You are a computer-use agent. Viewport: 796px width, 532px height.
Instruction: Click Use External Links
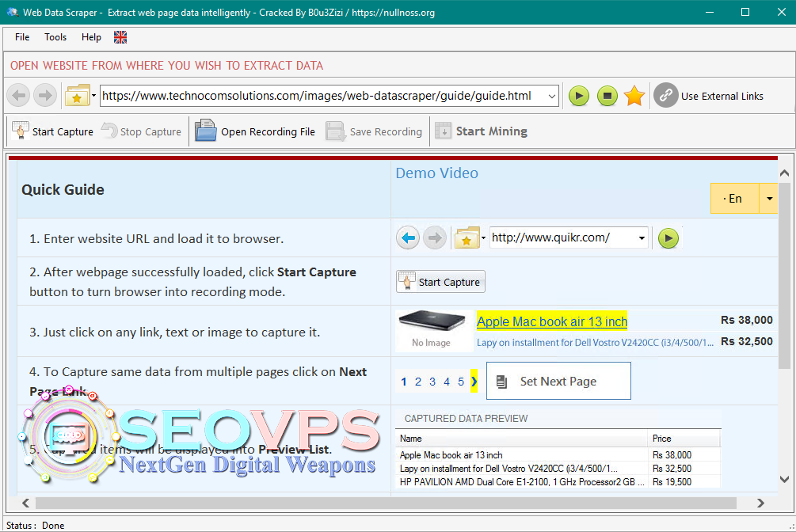(722, 96)
